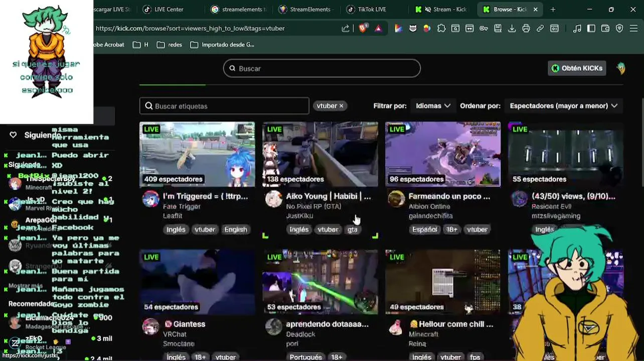Click the Obtén KICKs button
The height and width of the screenshot is (361, 644).
pyautogui.click(x=577, y=68)
